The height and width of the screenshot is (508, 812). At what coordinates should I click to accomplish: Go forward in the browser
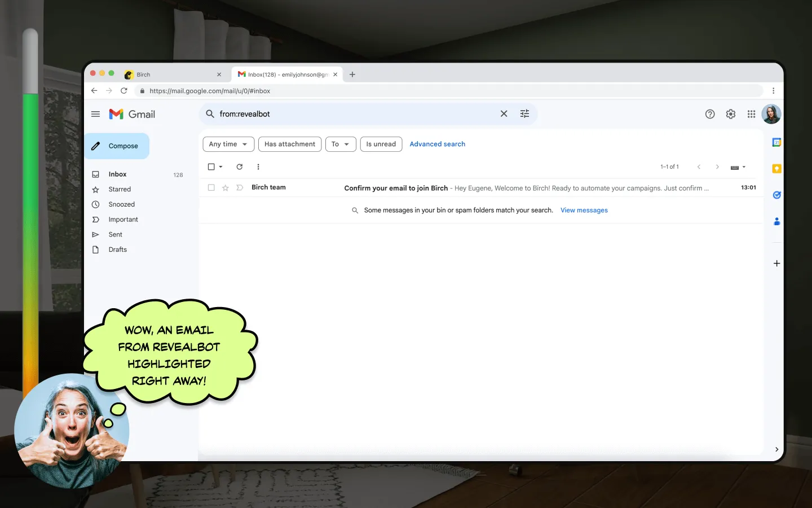pyautogui.click(x=109, y=91)
